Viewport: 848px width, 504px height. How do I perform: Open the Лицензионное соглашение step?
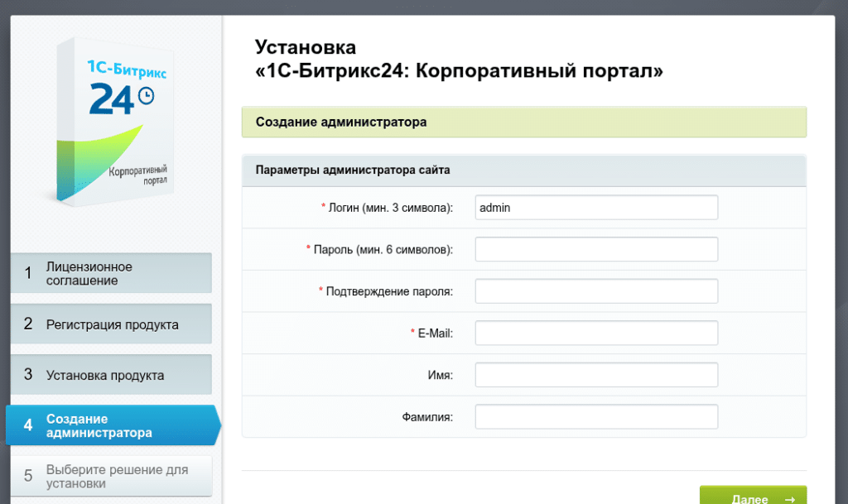tap(108, 273)
